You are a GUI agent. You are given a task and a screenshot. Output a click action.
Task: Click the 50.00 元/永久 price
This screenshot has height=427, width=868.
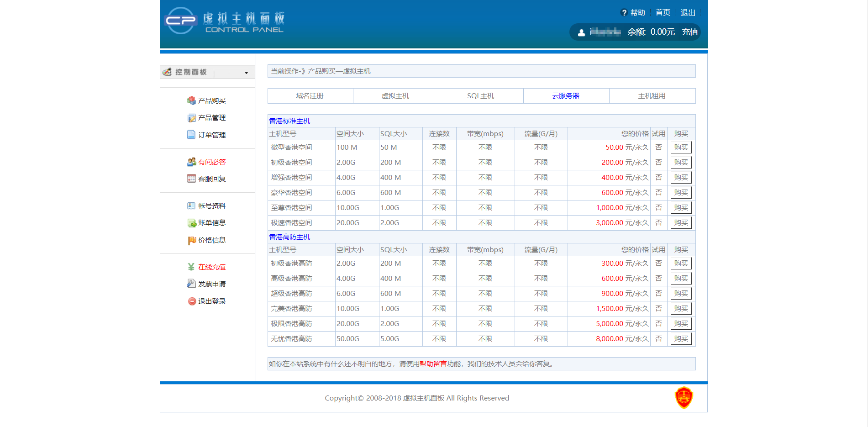point(627,148)
